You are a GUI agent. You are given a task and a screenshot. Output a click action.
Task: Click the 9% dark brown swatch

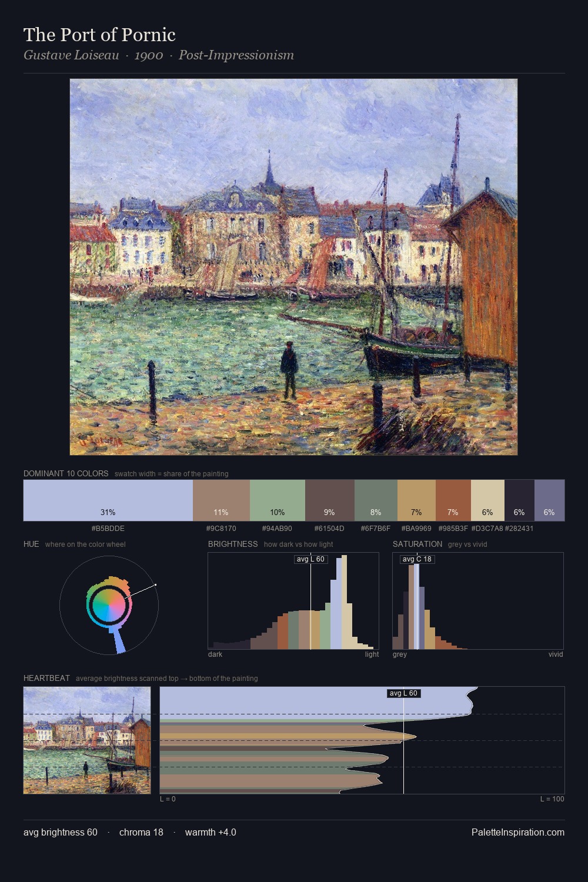[330, 500]
